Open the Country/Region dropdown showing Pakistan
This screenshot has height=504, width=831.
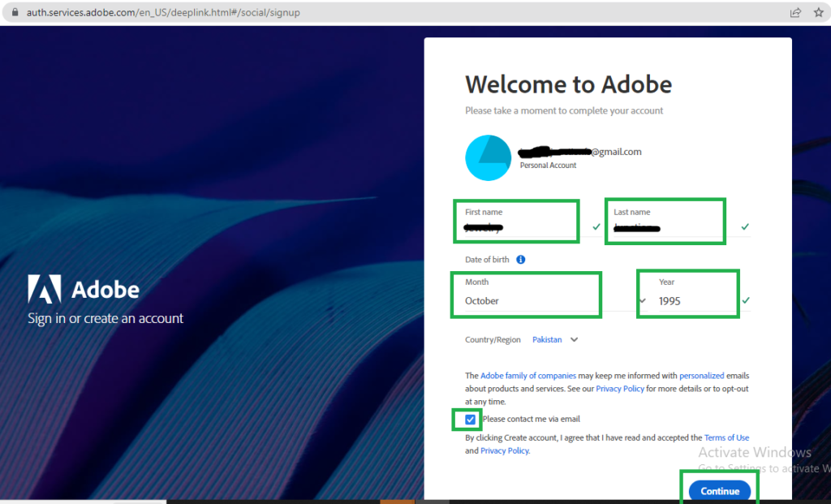tap(555, 340)
